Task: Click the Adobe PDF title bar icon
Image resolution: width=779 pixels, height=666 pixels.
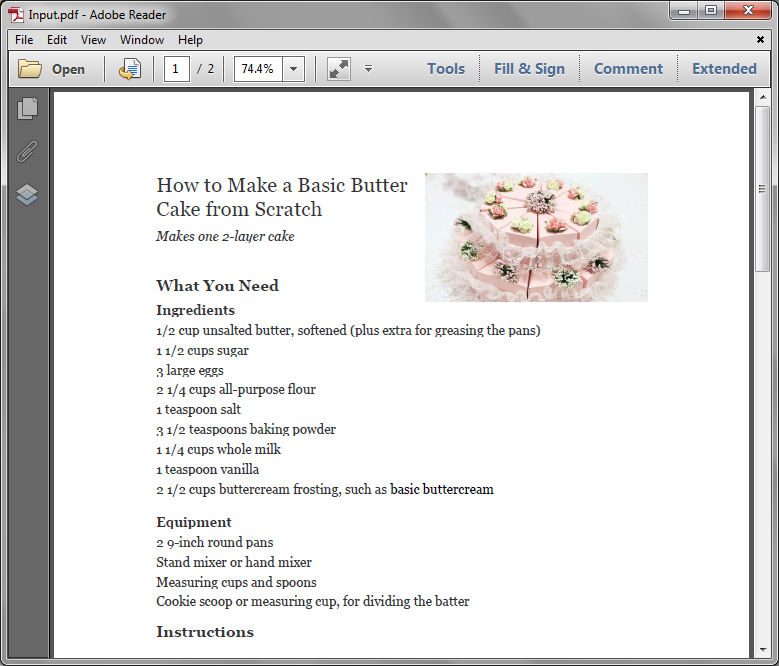Action: [x=16, y=14]
